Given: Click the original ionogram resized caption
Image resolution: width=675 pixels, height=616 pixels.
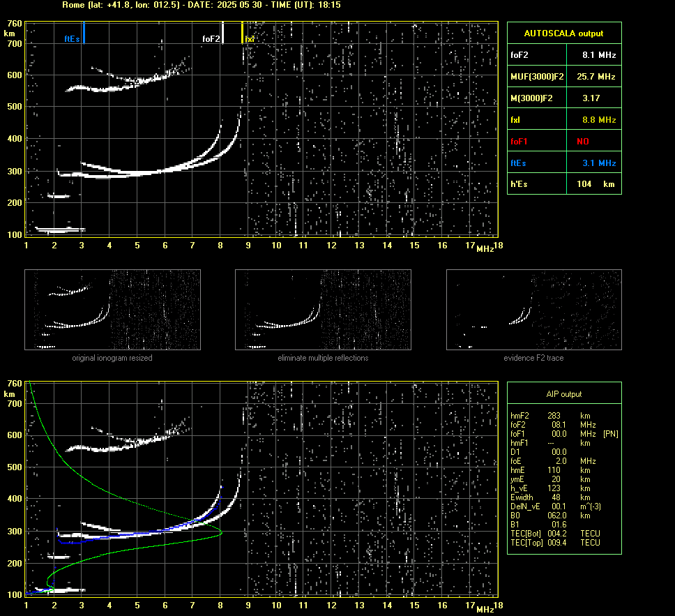Looking at the screenshot, I should tap(112, 358).
